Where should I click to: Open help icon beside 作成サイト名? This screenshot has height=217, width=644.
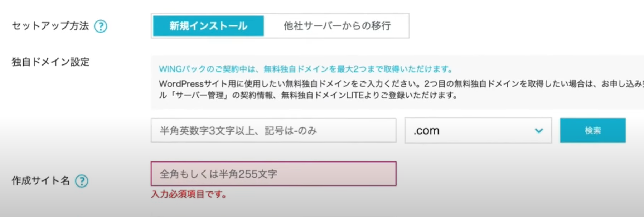click(82, 181)
